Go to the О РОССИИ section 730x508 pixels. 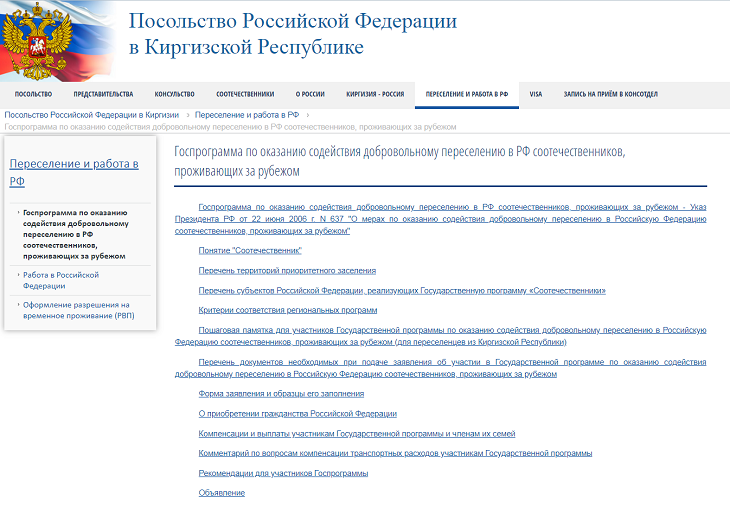click(310, 94)
